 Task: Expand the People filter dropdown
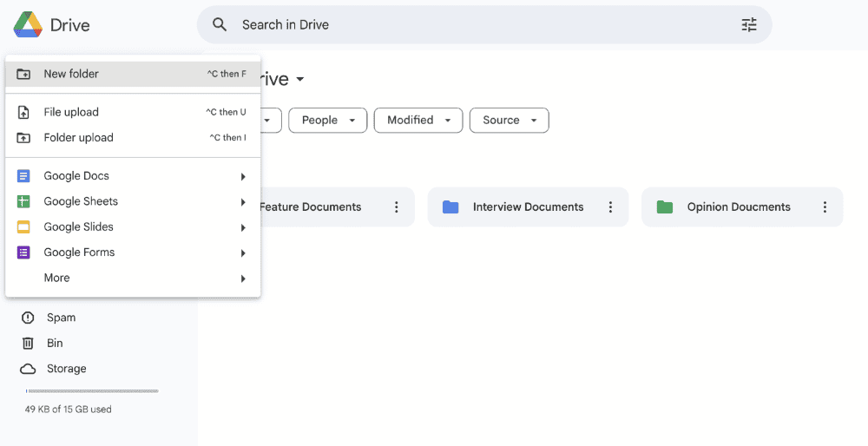pos(328,121)
